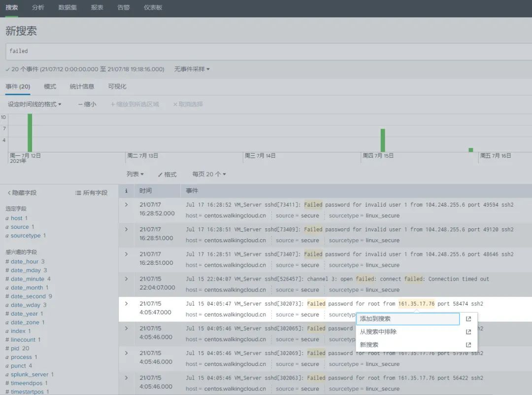
Task: Open the 仪表板 nav tab
Action: [153, 7]
